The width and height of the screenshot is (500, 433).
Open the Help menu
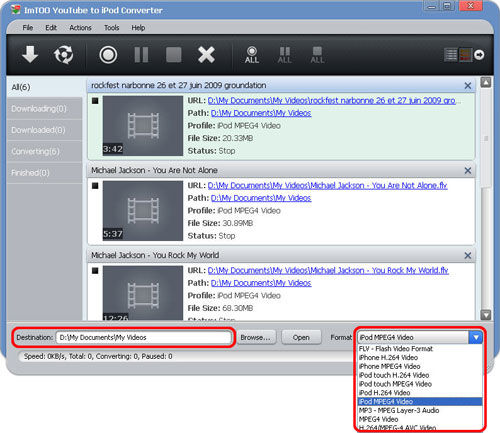pyautogui.click(x=138, y=28)
